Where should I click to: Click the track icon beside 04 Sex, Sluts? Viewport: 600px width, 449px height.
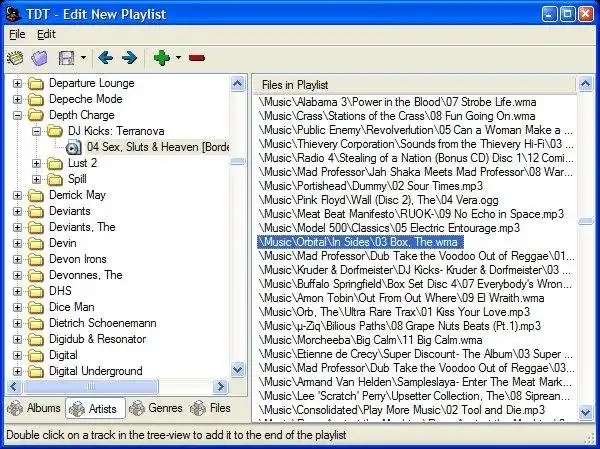tap(74, 147)
